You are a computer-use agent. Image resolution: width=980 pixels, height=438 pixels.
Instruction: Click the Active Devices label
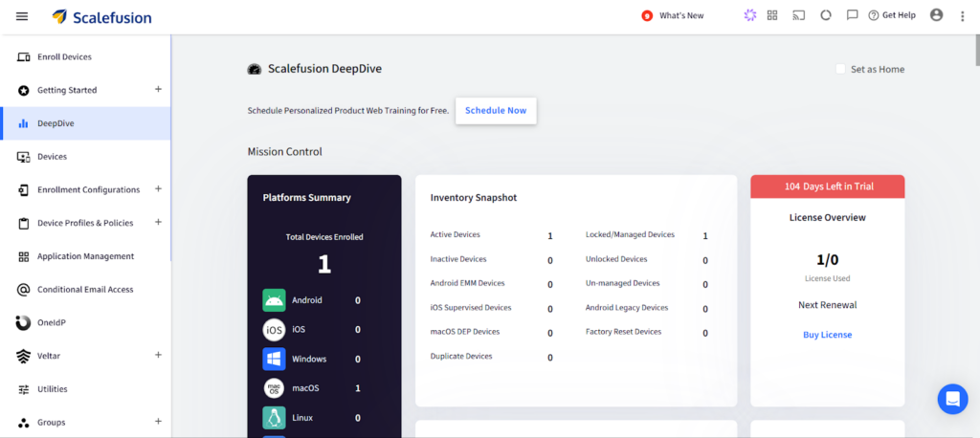[x=455, y=235]
